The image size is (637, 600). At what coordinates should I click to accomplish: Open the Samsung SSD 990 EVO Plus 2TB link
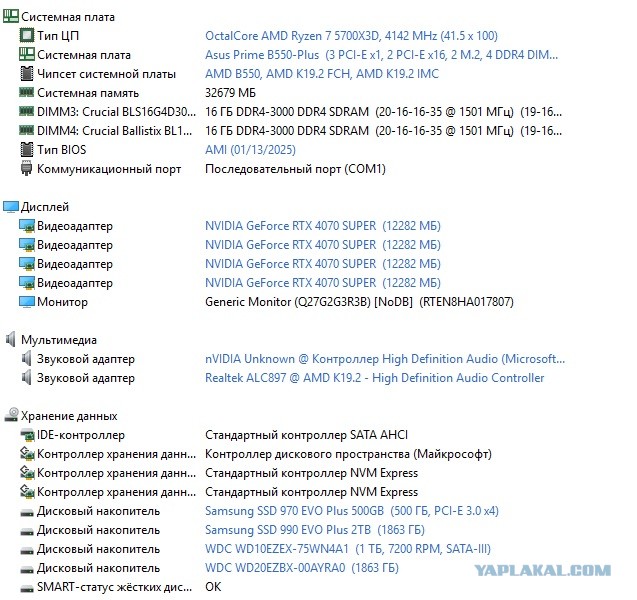(x=314, y=530)
